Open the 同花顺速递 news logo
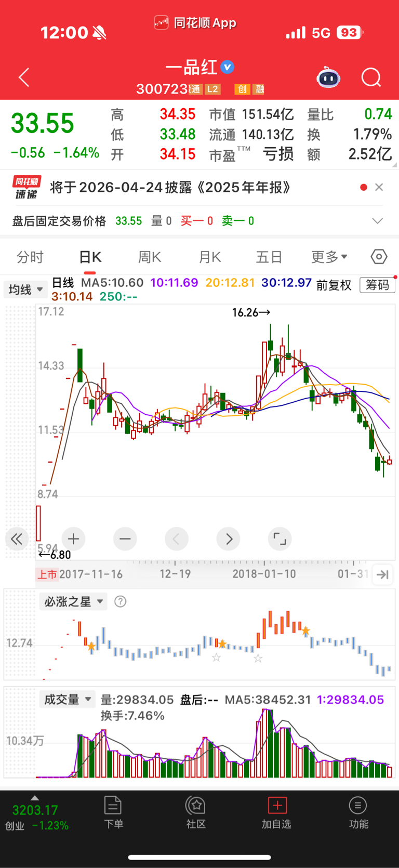399x868 pixels. (26, 188)
